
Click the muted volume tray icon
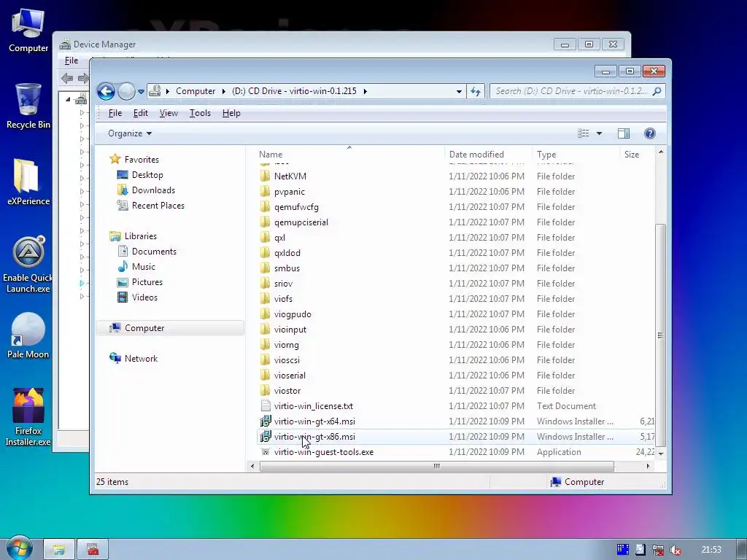675,550
